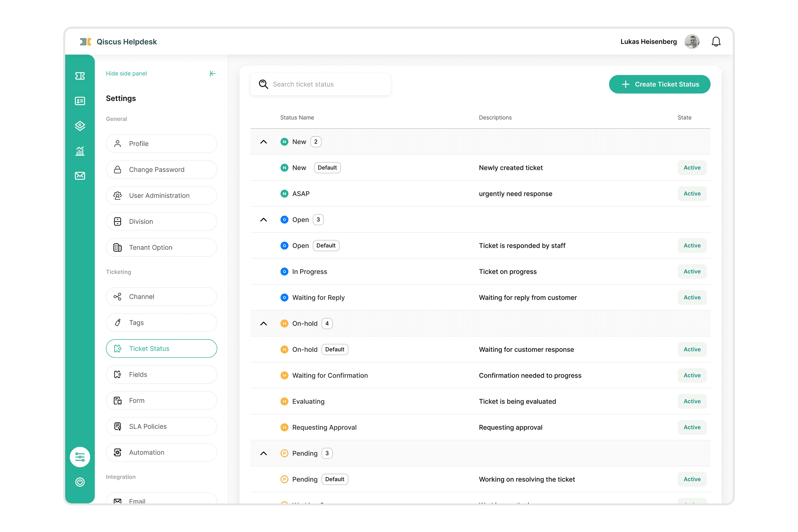
Task: Open the SLA Policies settings menu
Action: tap(162, 427)
